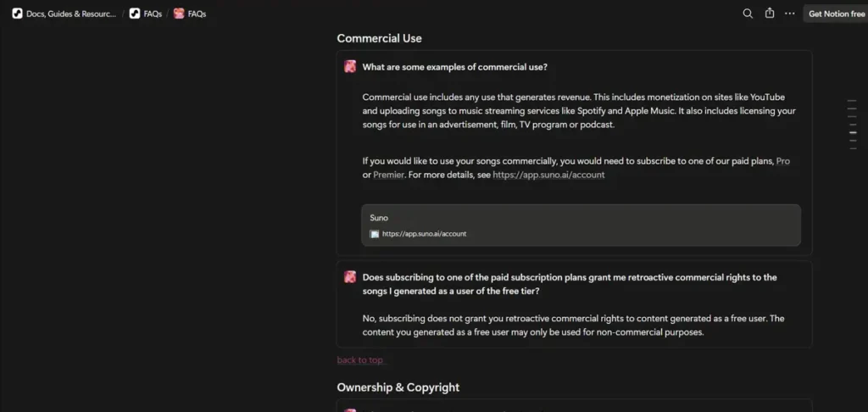Viewport: 868px width, 412px height.
Task: Open the three-dot more options menu
Action: tap(790, 14)
